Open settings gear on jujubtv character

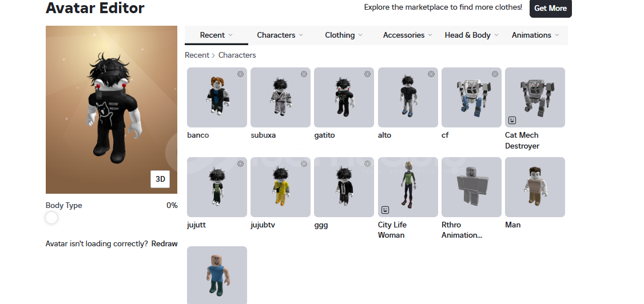304,163
